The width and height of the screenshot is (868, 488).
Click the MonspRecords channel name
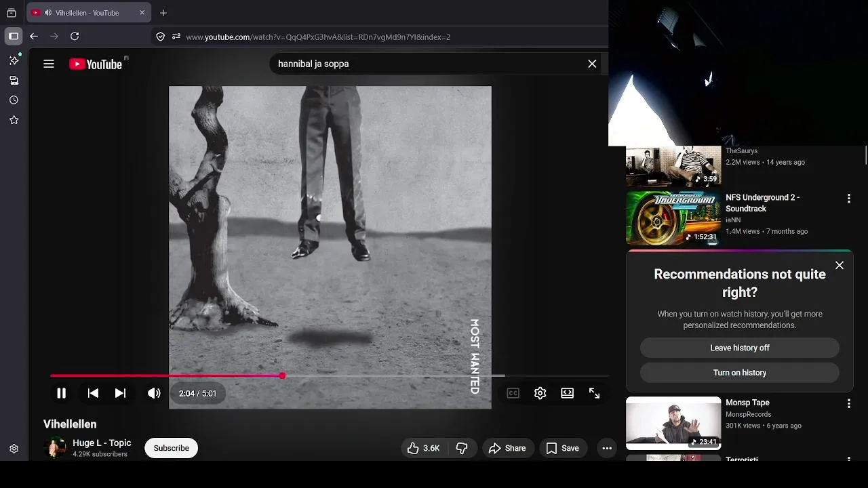click(x=748, y=414)
